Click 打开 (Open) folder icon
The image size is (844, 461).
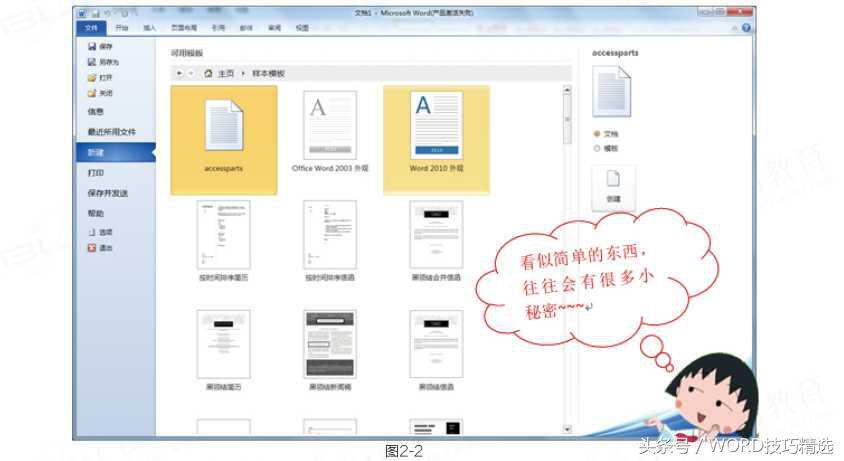tap(92, 78)
